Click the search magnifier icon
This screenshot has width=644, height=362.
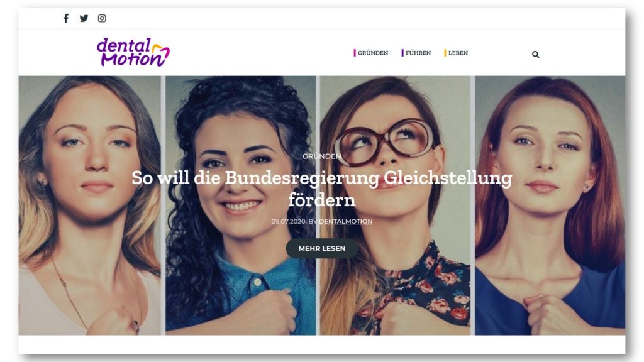(x=536, y=54)
